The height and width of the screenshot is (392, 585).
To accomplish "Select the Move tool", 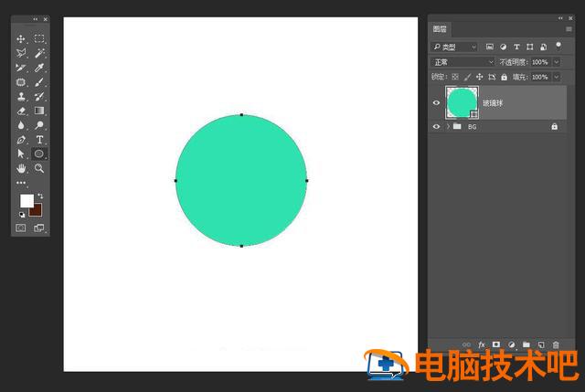I will (x=21, y=38).
